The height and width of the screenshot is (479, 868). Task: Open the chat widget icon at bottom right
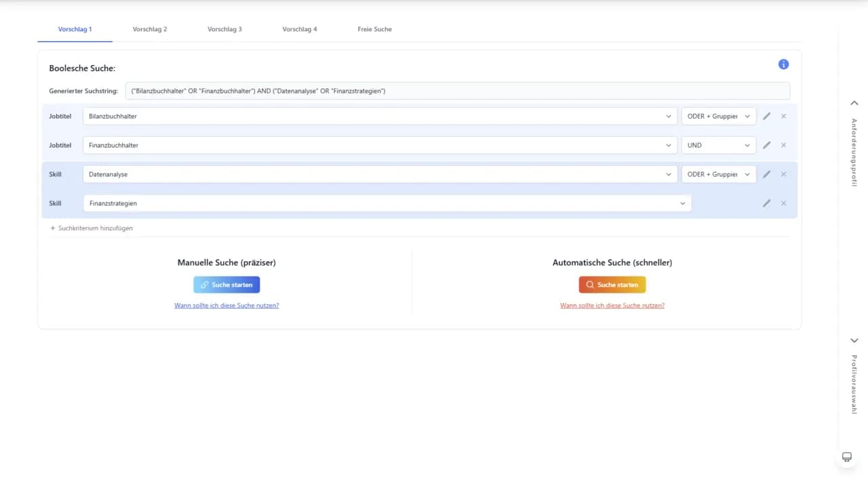(846, 457)
